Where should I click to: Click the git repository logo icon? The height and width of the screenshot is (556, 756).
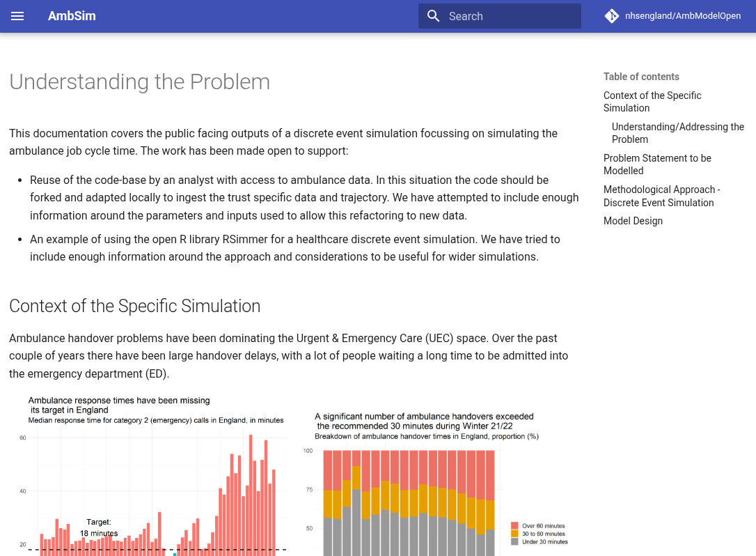[612, 16]
